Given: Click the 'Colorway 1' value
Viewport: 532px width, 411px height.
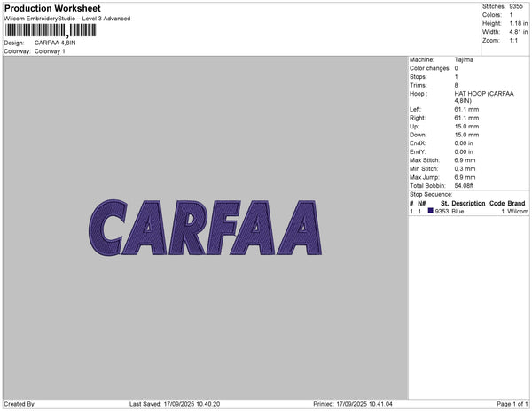Looking at the screenshot, I should [x=50, y=51].
